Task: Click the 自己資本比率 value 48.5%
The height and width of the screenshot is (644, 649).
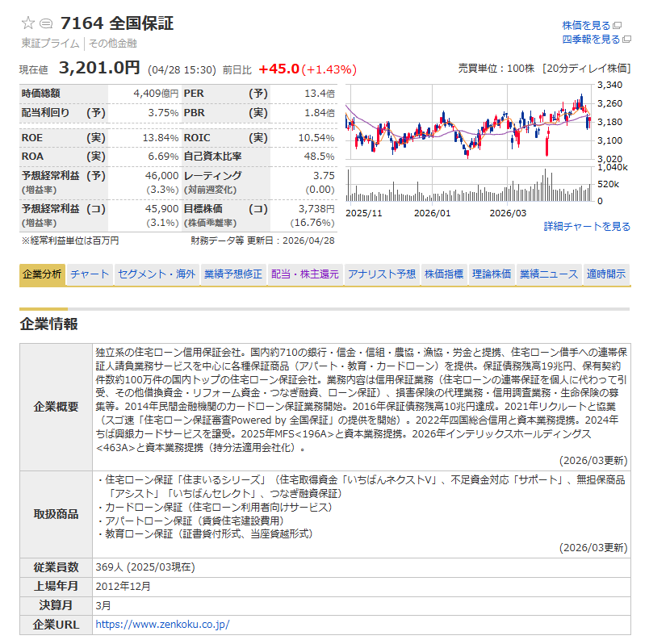Action: [x=319, y=157]
